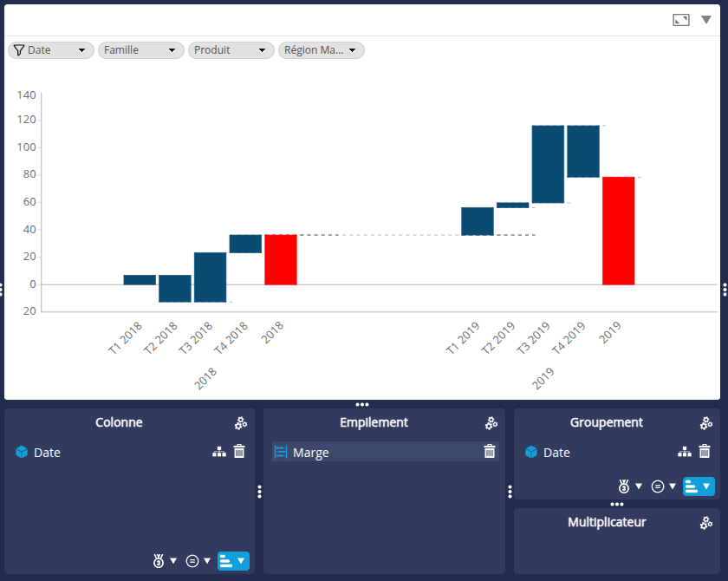Open the Date filter dropdown
Screen dimensions: 728x581
(x=51, y=50)
